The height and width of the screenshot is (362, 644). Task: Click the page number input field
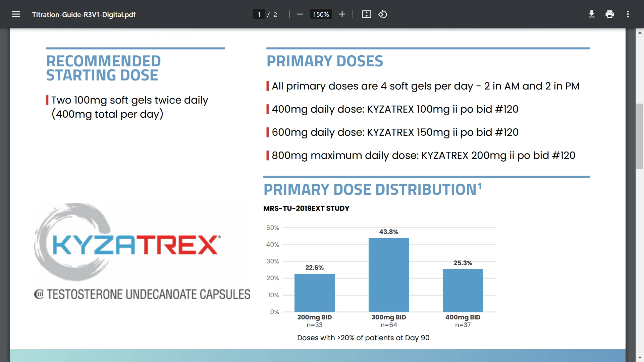click(x=259, y=14)
